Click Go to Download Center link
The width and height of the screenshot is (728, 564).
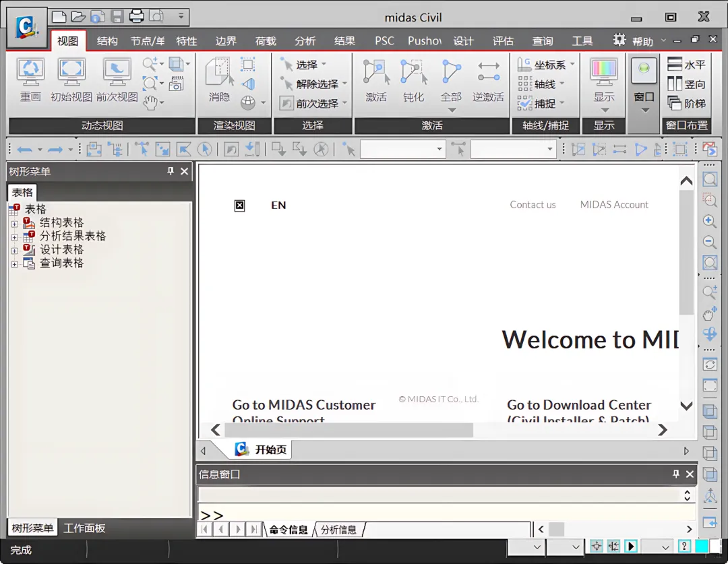click(x=579, y=405)
